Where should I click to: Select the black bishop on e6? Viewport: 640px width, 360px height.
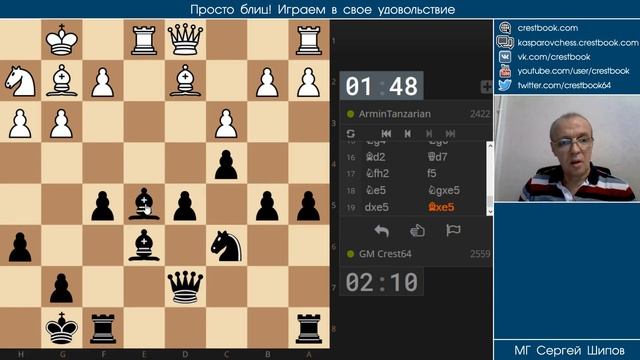144,245
